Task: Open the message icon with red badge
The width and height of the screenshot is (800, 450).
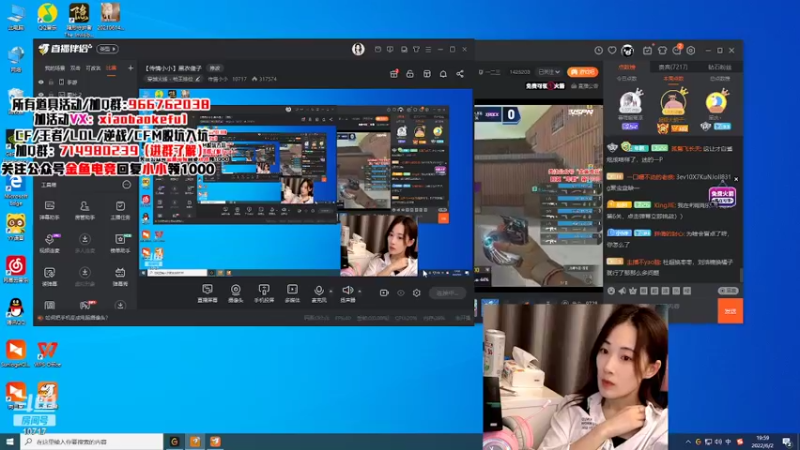Action: point(677,50)
